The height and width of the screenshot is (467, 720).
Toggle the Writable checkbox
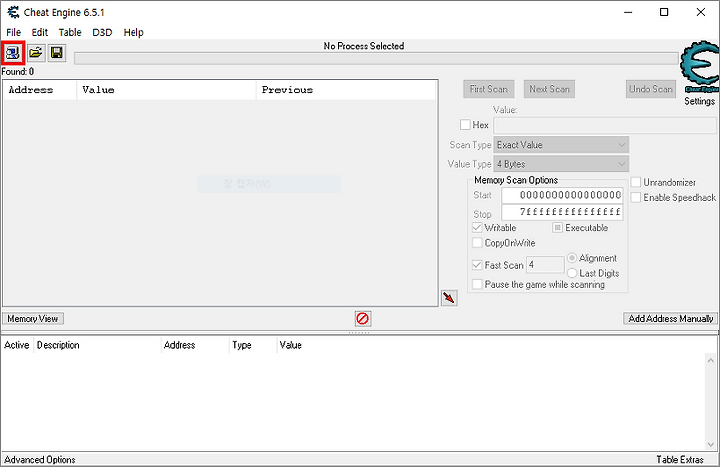pyautogui.click(x=477, y=228)
